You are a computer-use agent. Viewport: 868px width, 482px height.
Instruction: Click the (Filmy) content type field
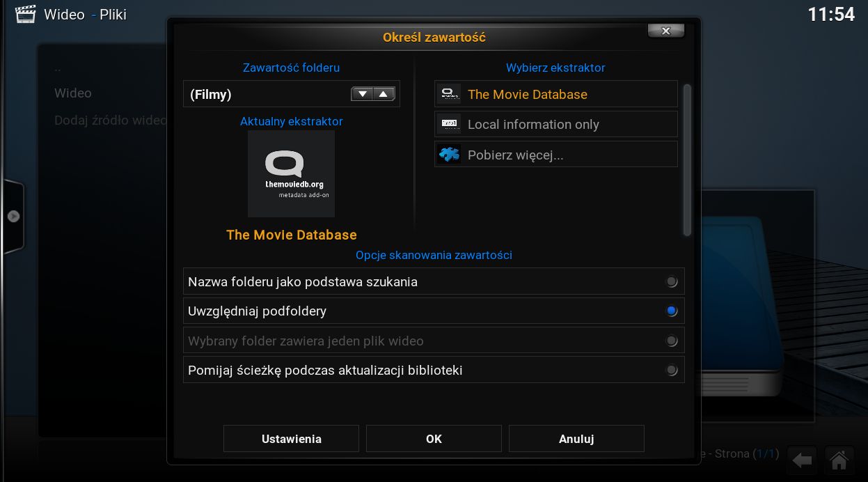(x=292, y=94)
